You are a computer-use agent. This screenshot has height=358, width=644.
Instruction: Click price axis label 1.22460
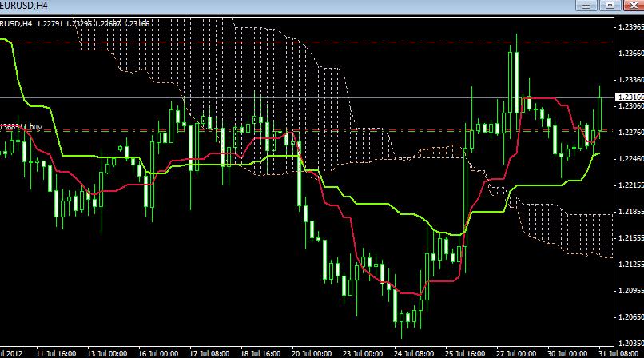click(x=631, y=159)
